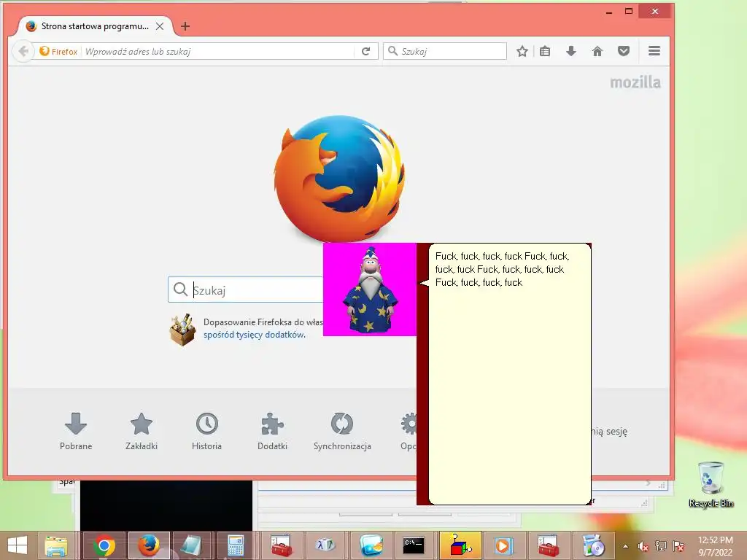Follow the spośród tysięcy dodatków link
The image size is (747, 560).
pos(255,335)
